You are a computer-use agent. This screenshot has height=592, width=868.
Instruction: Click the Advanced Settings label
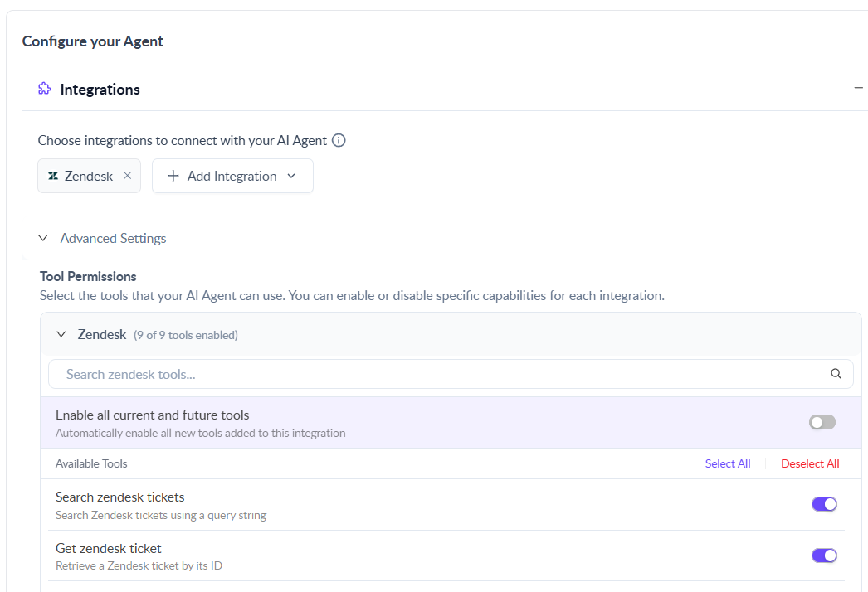[113, 238]
